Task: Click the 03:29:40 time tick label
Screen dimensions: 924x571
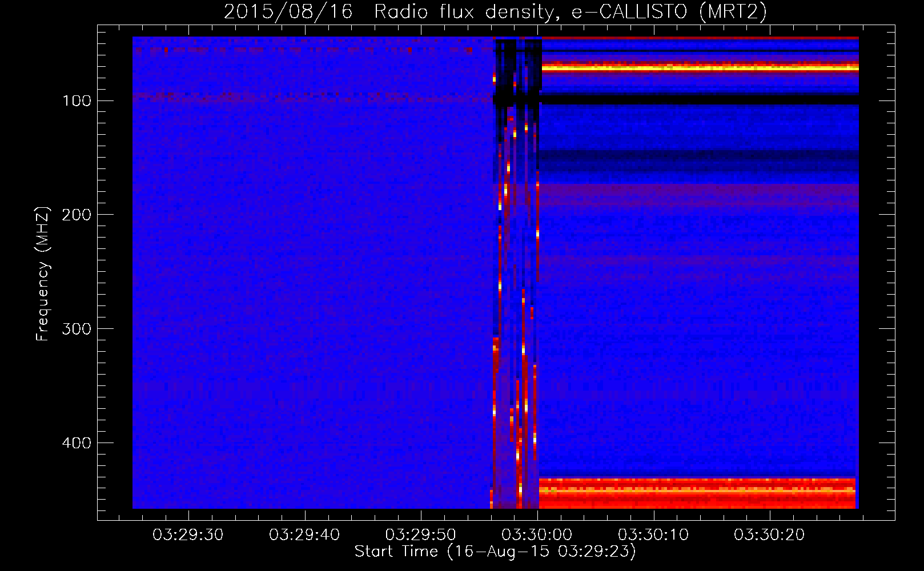Action: point(304,535)
